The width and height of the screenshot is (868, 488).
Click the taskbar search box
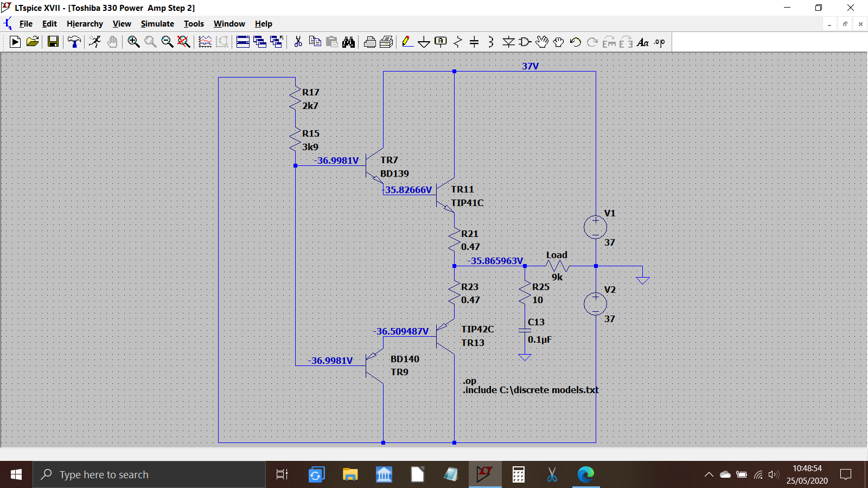pyautogui.click(x=149, y=474)
